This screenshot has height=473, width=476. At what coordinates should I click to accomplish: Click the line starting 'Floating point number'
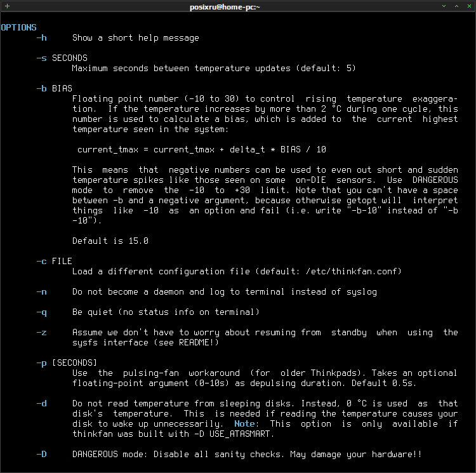point(265,98)
